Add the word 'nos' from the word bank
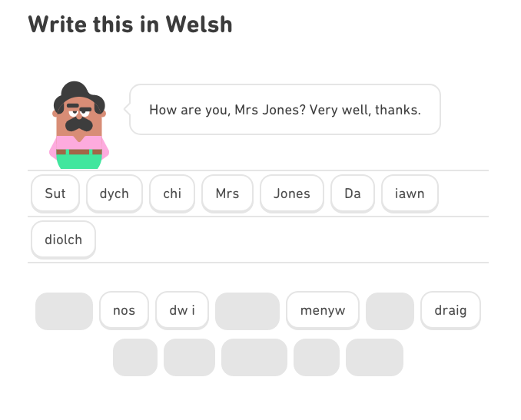 (x=124, y=311)
